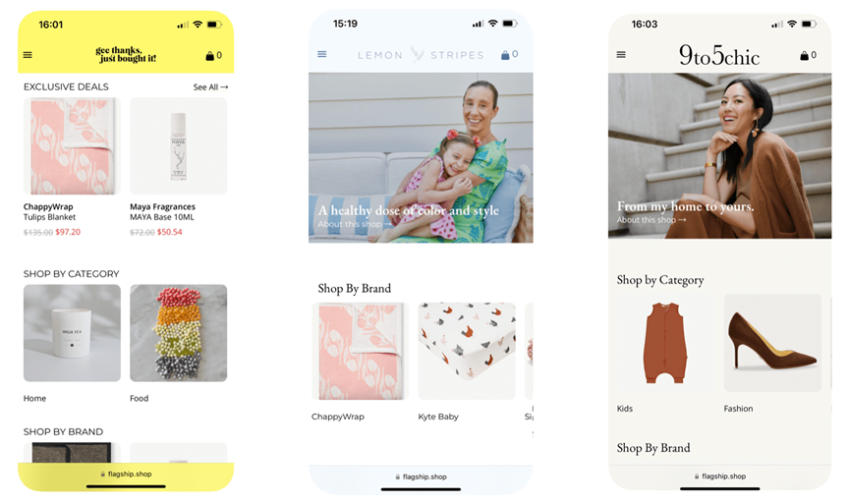Open the Home category candle thumbnail
Screen dimensions: 850x504
[72, 333]
